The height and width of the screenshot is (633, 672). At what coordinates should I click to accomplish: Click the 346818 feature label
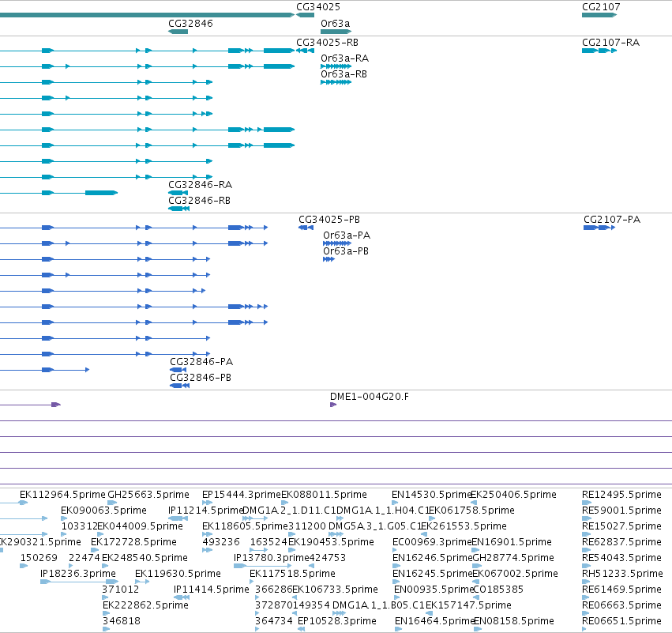point(122,621)
